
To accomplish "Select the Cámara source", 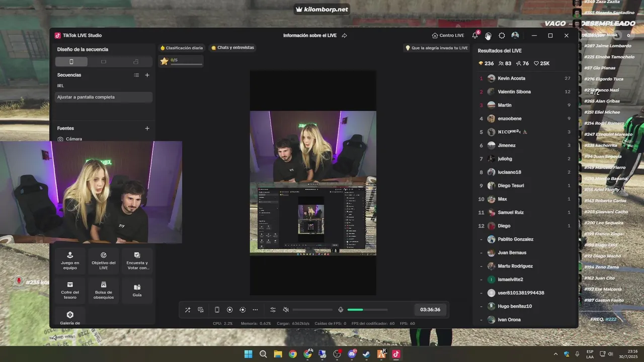I will coord(104,139).
